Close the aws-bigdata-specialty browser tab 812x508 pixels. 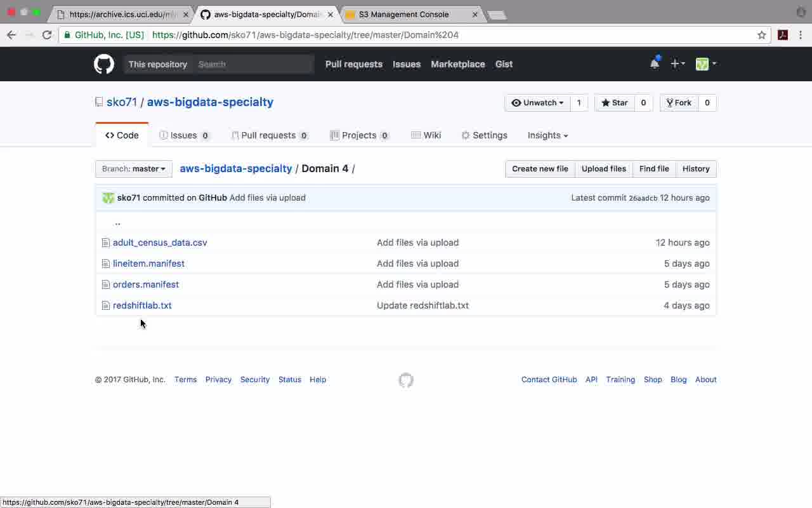pos(331,14)
